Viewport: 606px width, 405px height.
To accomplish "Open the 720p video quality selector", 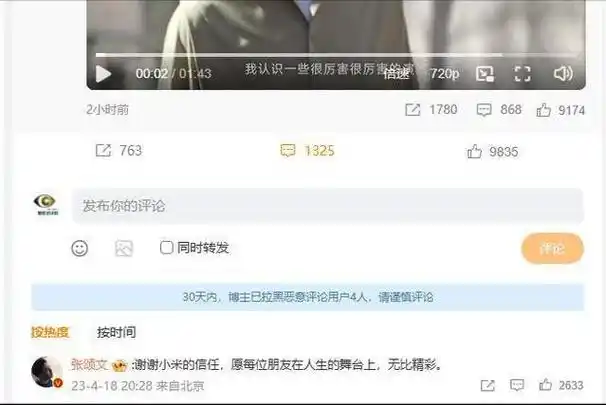I will [445, 73].
